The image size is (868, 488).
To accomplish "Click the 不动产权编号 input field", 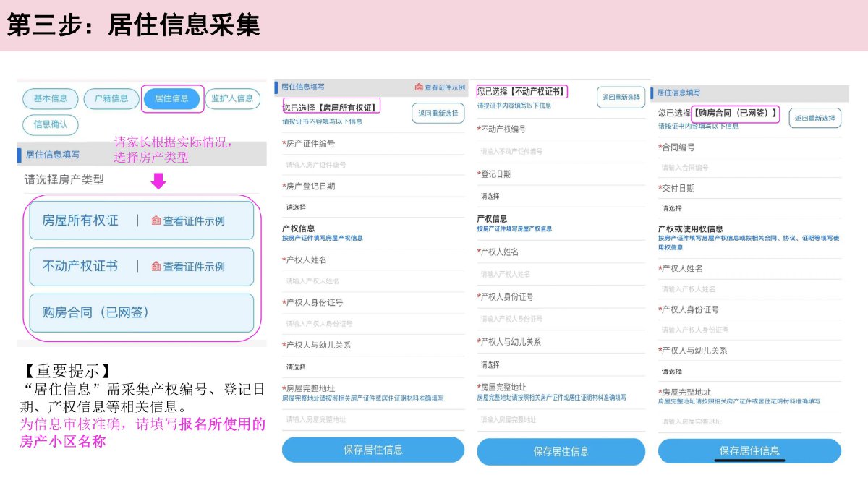I will [561, 151].
